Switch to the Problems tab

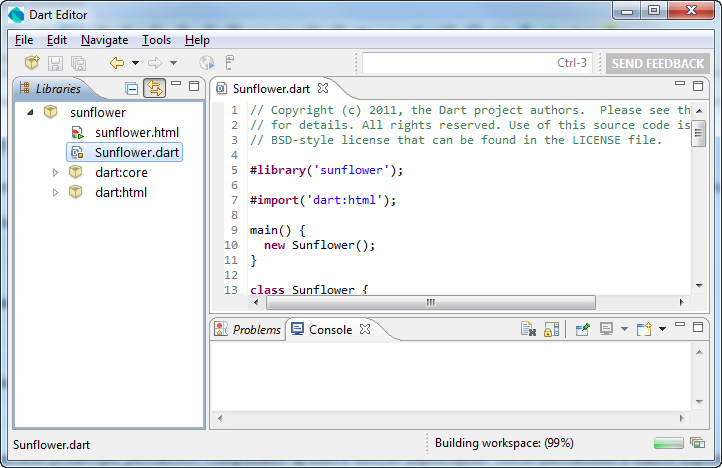click(x=248, y=329)
